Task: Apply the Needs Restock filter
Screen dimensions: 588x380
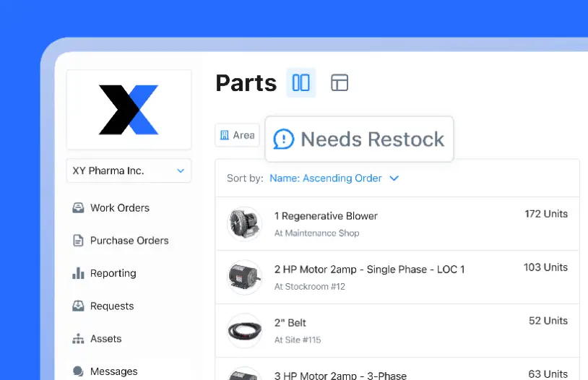Action: coord(359,139)
